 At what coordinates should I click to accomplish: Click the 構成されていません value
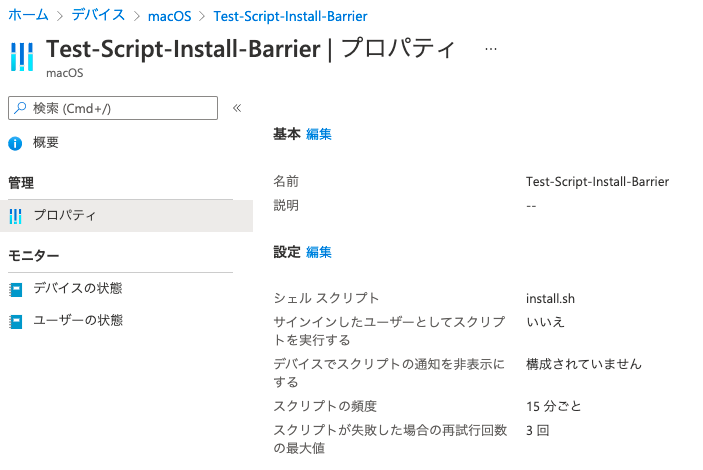pyautogui.click(x=584, y=364)
